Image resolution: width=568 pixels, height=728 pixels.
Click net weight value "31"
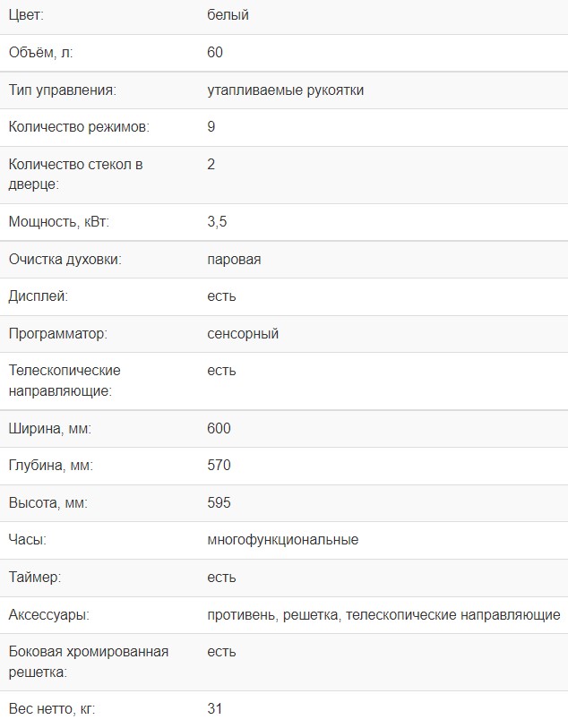click(x=215, y=709)
